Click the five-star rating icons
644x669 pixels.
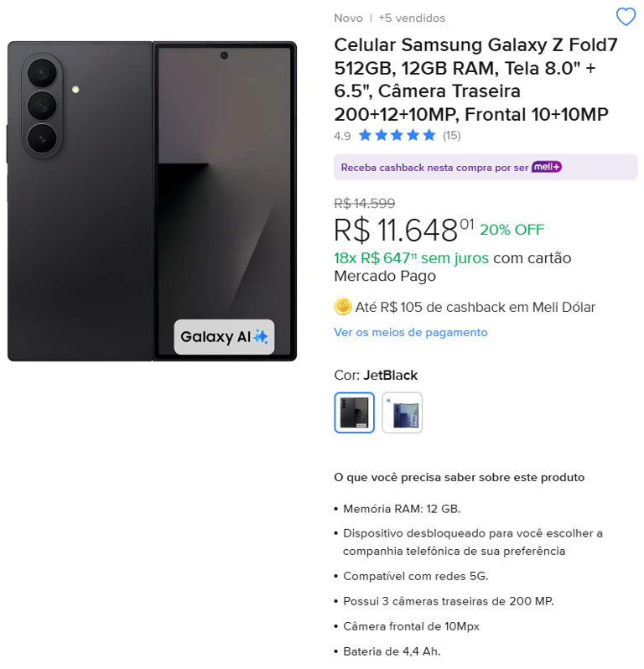pos(397,136)
